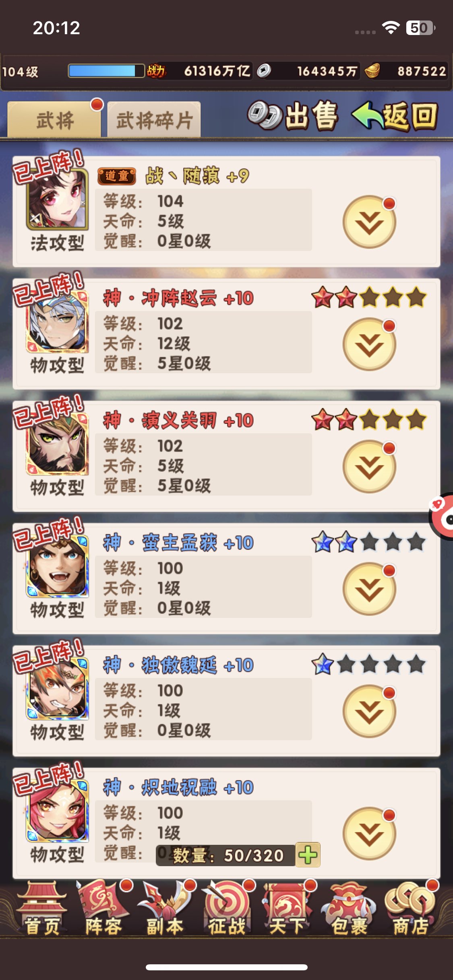This screenshot has height=980, width=453.
Task: Open the 商店 shop coins icon
Action: point(411,909)
